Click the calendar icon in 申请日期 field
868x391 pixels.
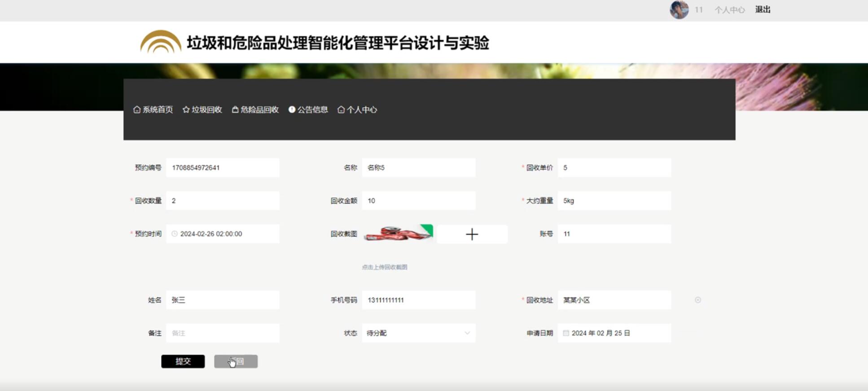coord(566,333)
